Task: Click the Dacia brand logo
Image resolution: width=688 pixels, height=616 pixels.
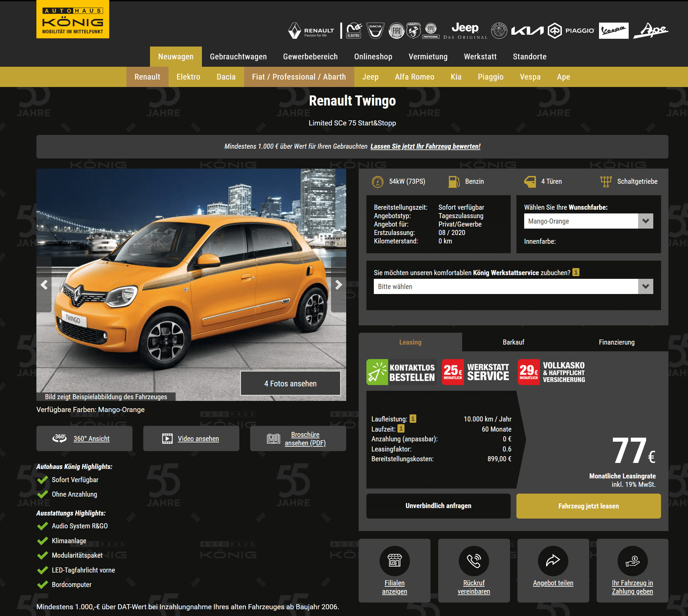Action: click(375, 31)
